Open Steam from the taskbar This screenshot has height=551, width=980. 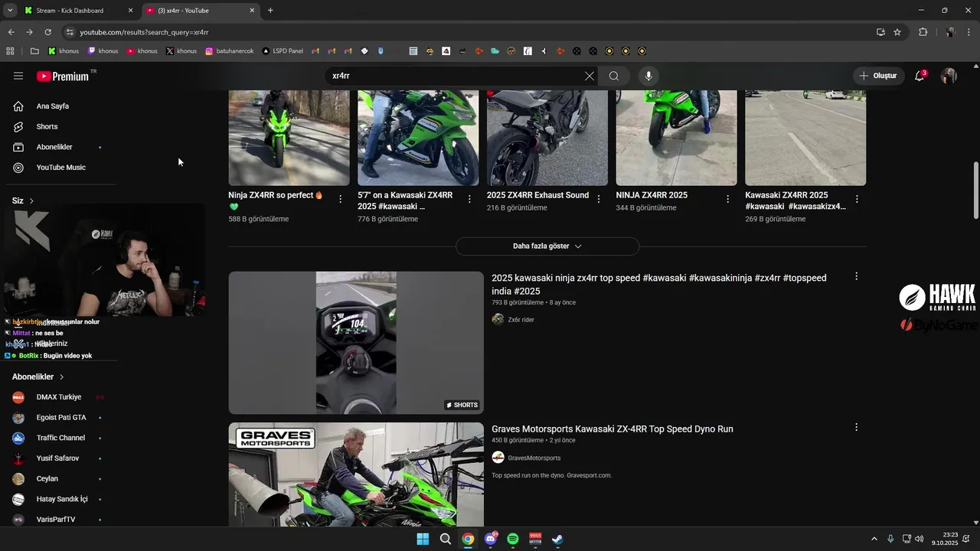[558, 539]
